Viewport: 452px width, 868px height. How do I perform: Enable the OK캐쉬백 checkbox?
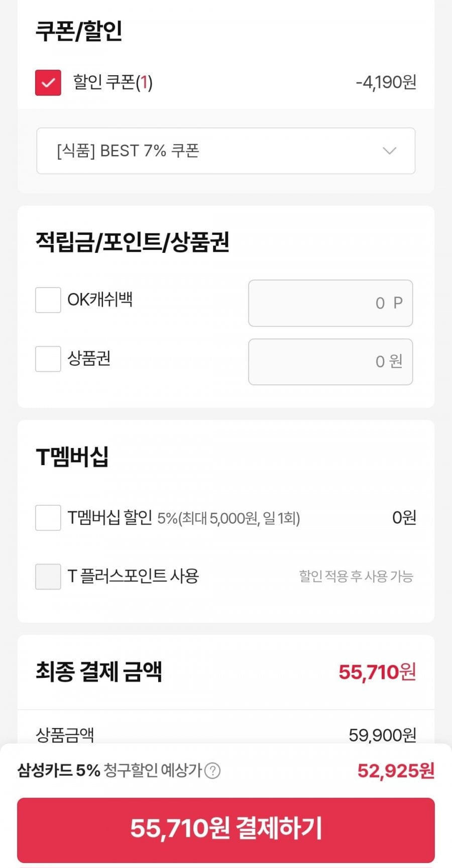point(48,300)
